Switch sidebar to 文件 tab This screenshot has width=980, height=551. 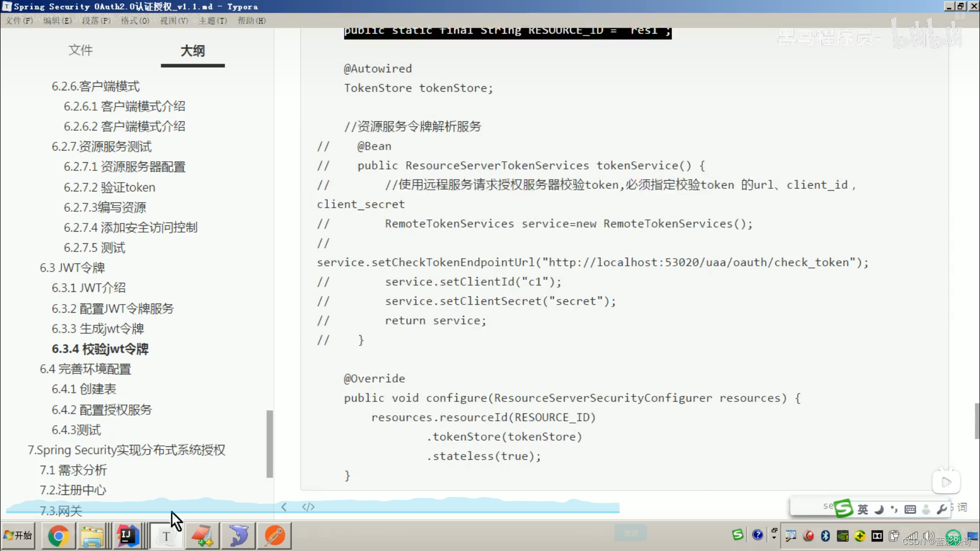click(x=81, y=50)
